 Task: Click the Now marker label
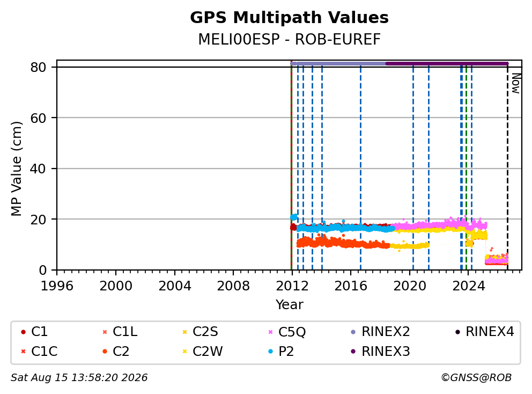516,84
